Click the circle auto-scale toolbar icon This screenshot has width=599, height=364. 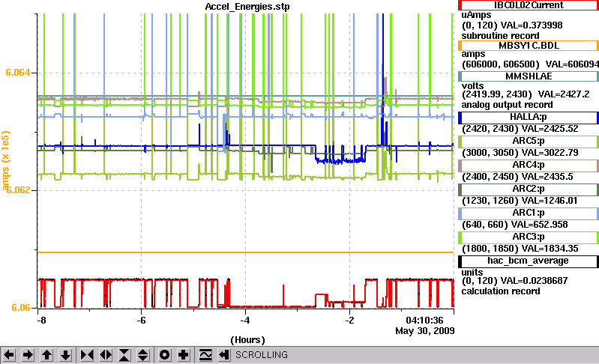165,355
